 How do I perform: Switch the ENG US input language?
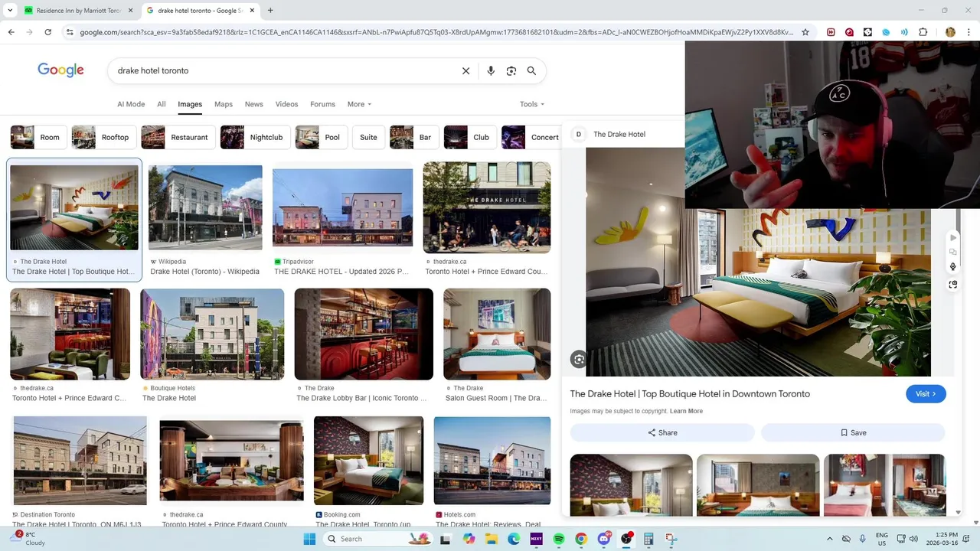point(882,539)
